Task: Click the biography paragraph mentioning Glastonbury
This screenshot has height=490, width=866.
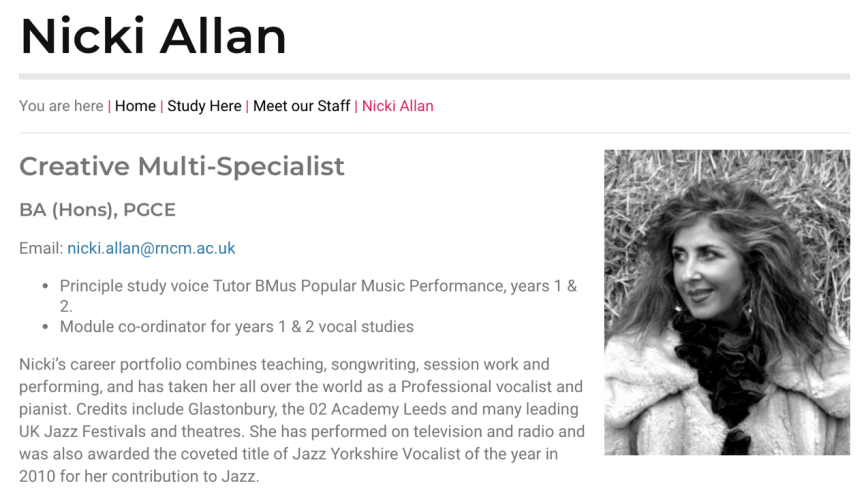Action: 302,420
